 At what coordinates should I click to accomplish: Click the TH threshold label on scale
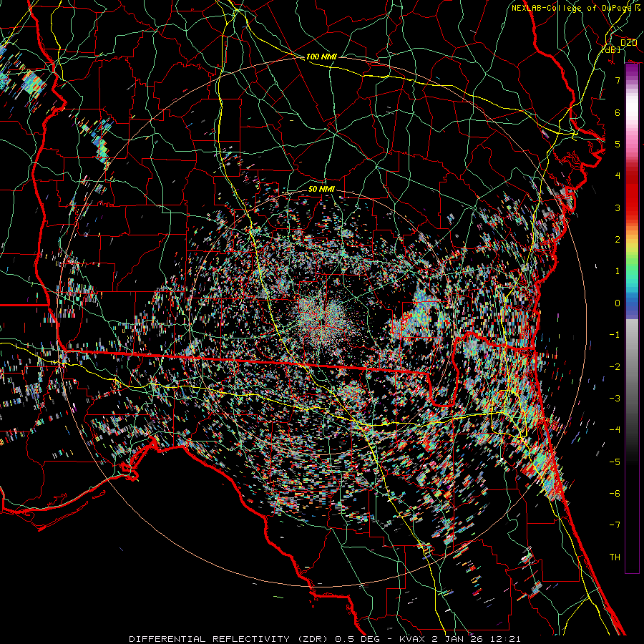615,557
